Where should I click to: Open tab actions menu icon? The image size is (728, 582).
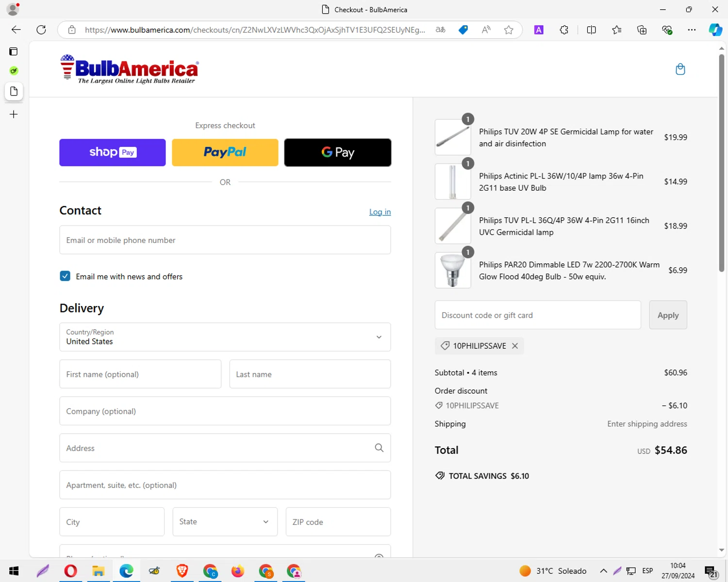pos(14,51)
